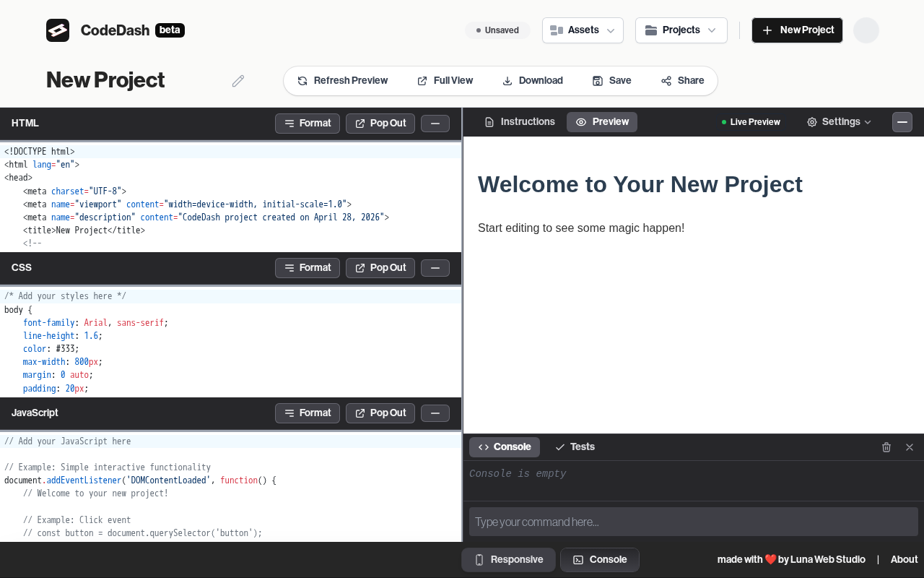Clear console with trash icon

click(x=886, y=447)
